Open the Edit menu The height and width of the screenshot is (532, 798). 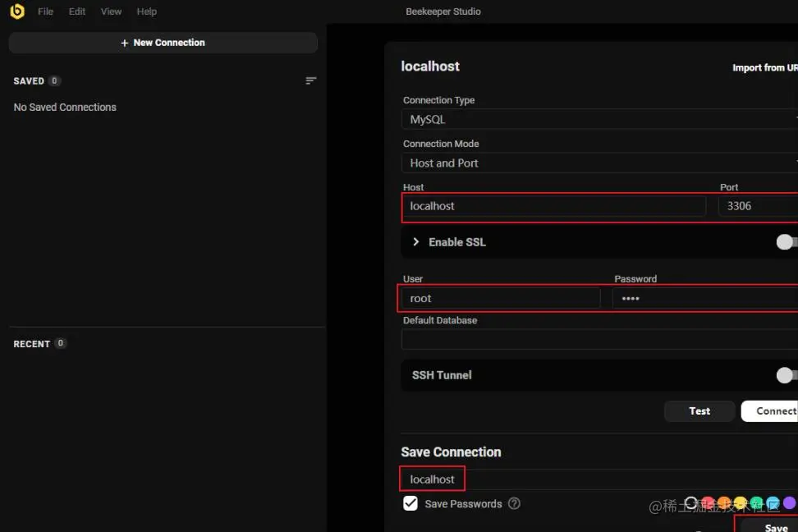pyautogui.click(x=77, y=11)
